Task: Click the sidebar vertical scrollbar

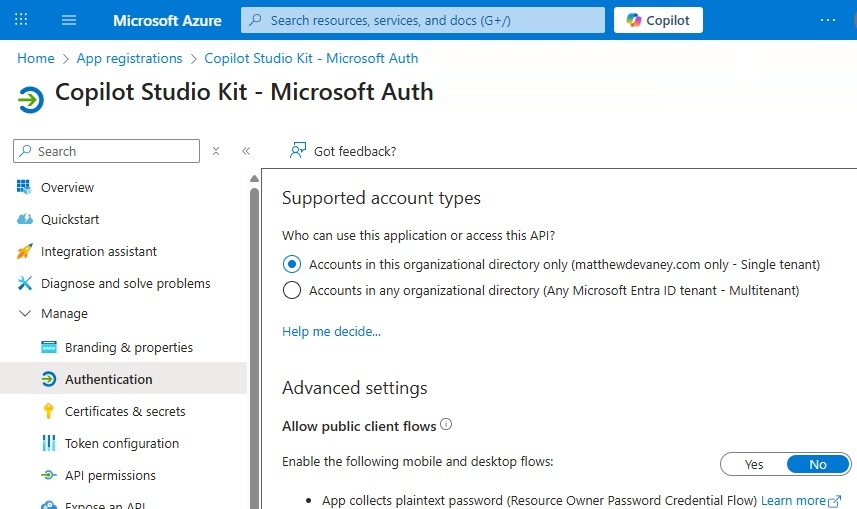Action: pyautogui.click(x=254, y=330)
